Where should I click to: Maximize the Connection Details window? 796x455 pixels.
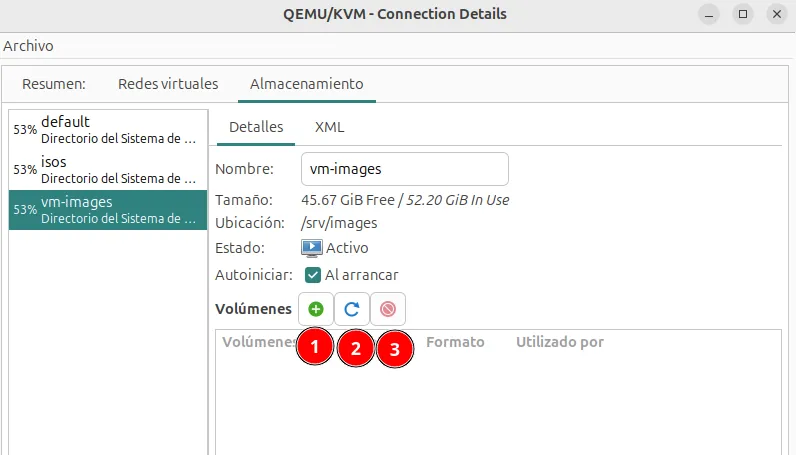click(x=742, y=14)
